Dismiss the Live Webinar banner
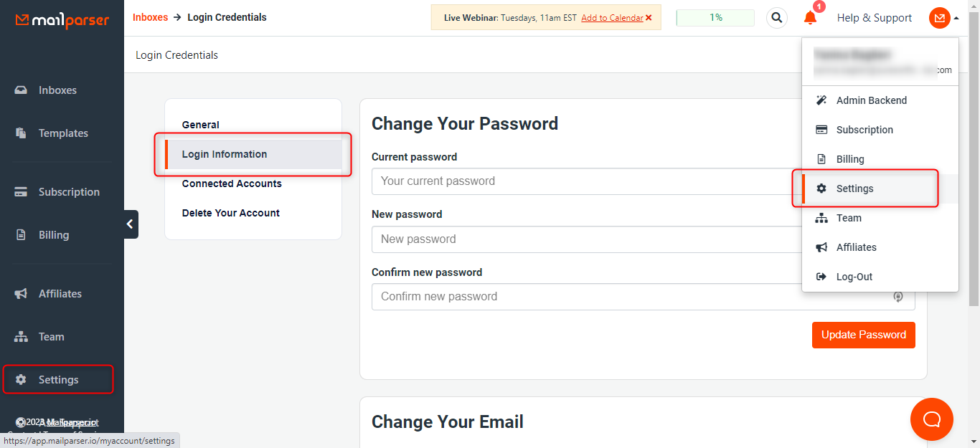The height and width of the screenshot is (448, 980). point(649,18)
